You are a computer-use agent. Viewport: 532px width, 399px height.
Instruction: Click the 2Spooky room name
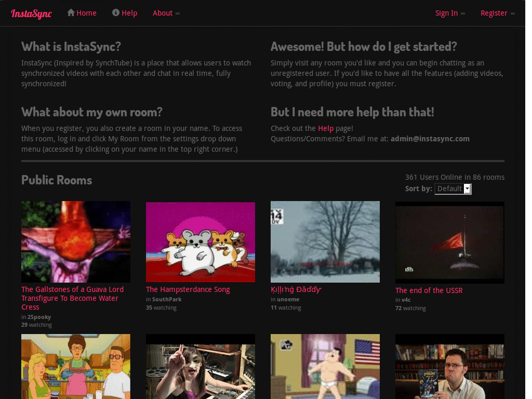pos(39,317)
